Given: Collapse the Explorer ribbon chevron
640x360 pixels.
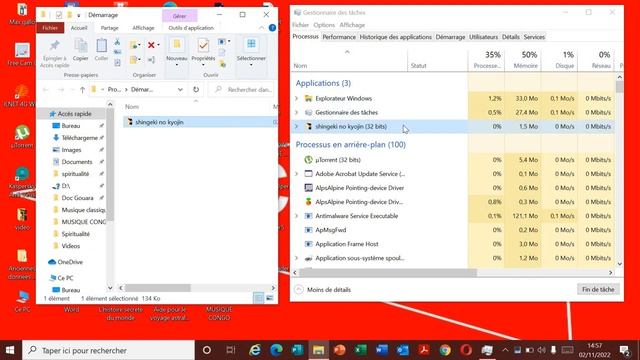Looking at the screenshot, I should [261, 28].
